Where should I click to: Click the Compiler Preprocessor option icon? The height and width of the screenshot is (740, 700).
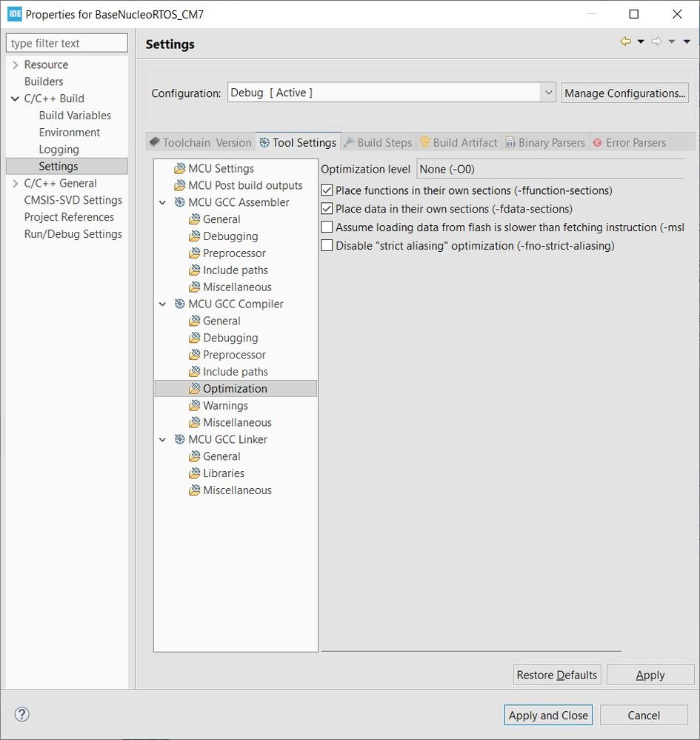click(x=194, y=355)
